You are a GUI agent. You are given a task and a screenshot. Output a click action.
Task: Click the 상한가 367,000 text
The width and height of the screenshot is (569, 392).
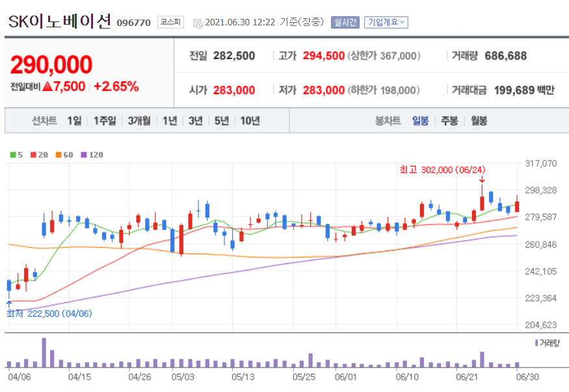point(384,56)
